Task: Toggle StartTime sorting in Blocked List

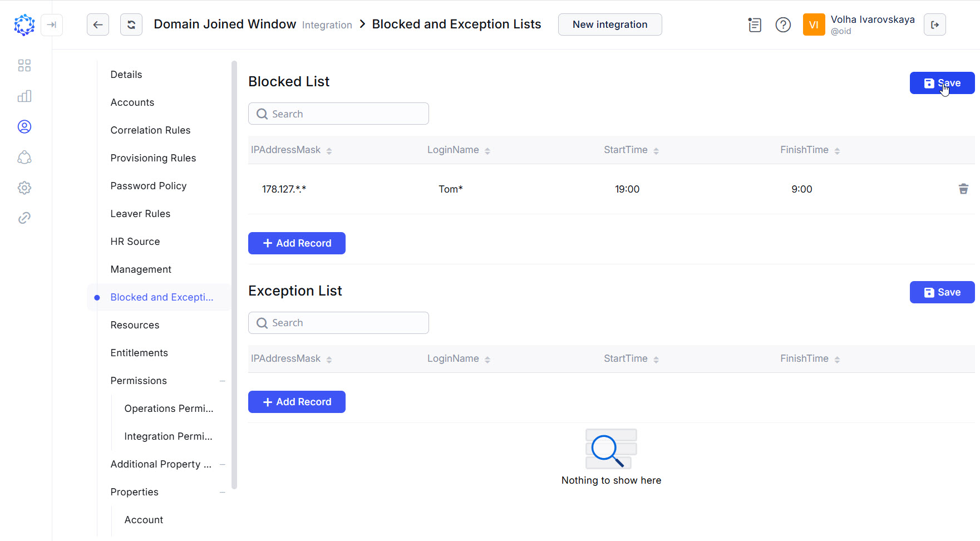Action: 657,150
